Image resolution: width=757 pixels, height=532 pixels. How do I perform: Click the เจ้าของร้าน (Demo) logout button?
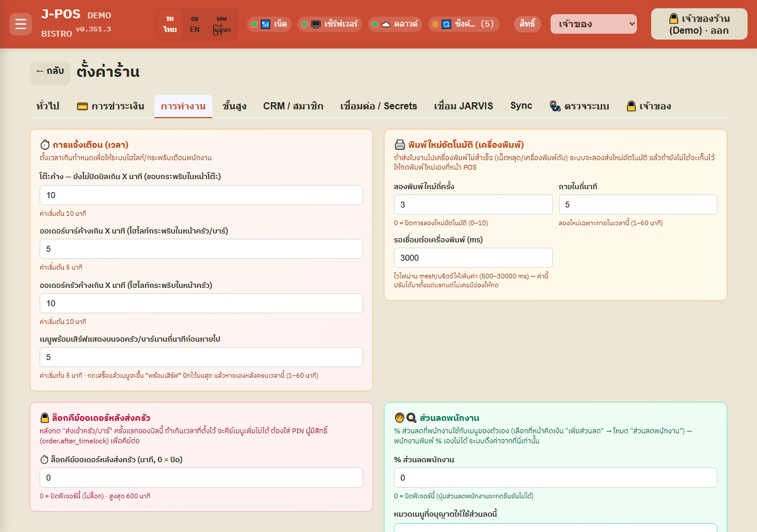(x=699, y=24)
